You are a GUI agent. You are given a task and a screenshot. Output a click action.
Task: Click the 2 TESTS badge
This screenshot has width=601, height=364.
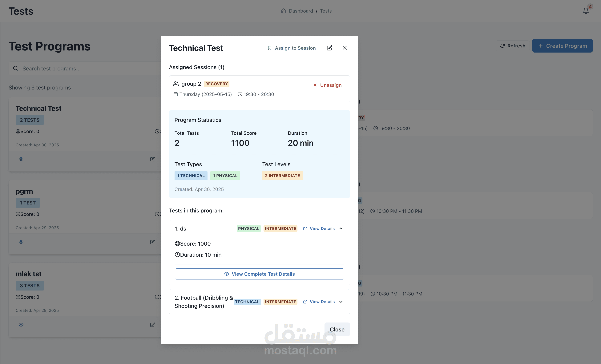pyautogui.click(x=30, y=120)
